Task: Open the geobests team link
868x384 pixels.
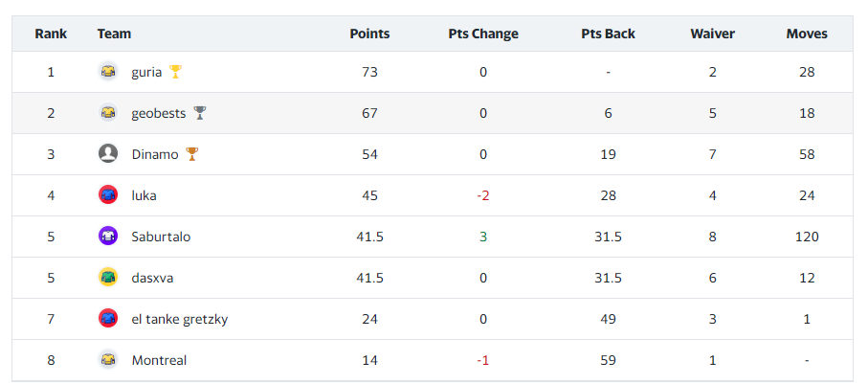Action: 158,113
